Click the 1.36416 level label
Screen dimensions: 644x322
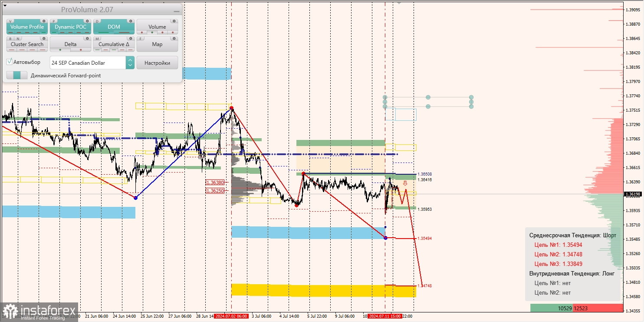(424, 179)
